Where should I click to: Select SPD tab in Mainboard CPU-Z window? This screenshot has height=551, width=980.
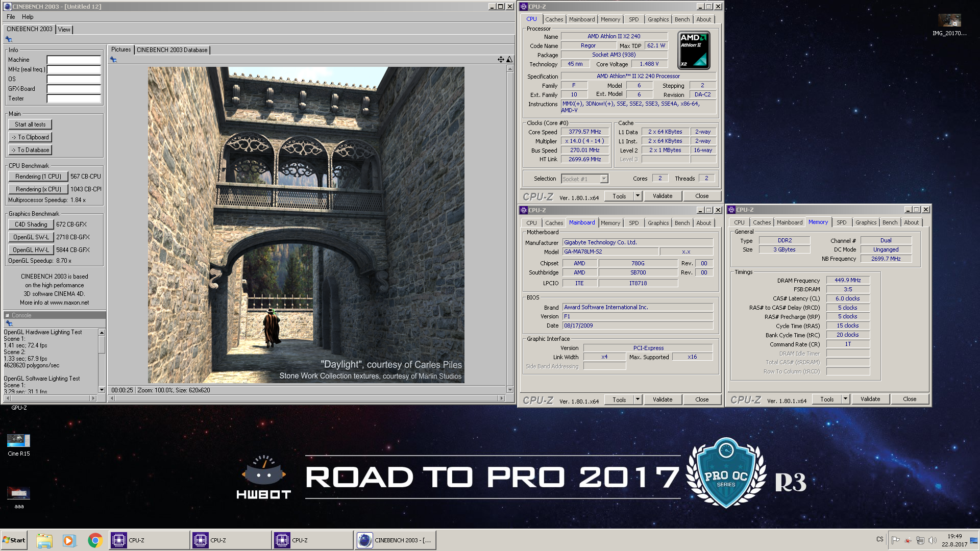pos(633,223)
